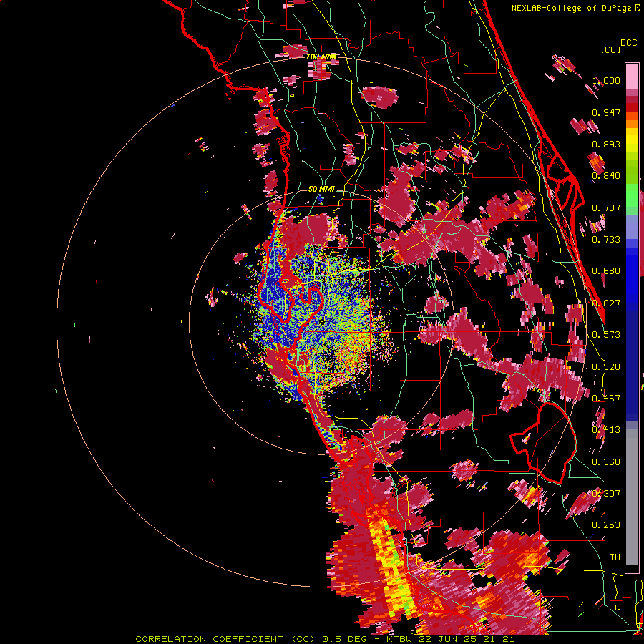Click the 0.307 scale value
This screenshot has height=644, width=644.
tap(606, 493)
